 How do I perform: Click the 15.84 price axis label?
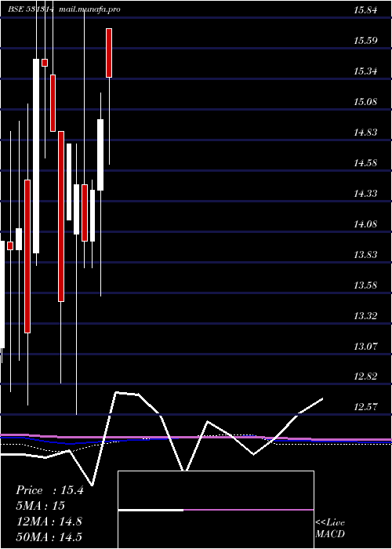pos(365,10)
